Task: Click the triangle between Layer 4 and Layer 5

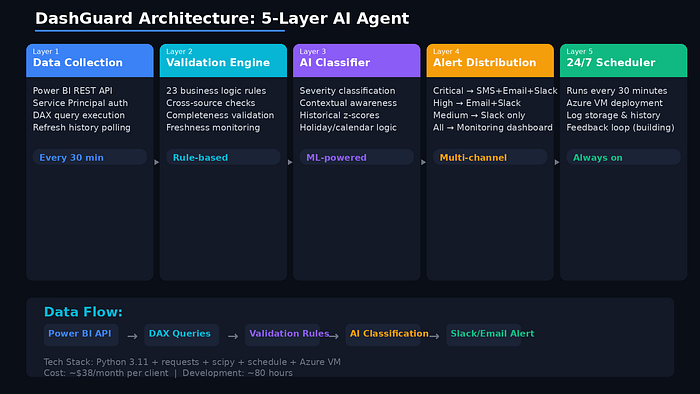Action: 557,162
